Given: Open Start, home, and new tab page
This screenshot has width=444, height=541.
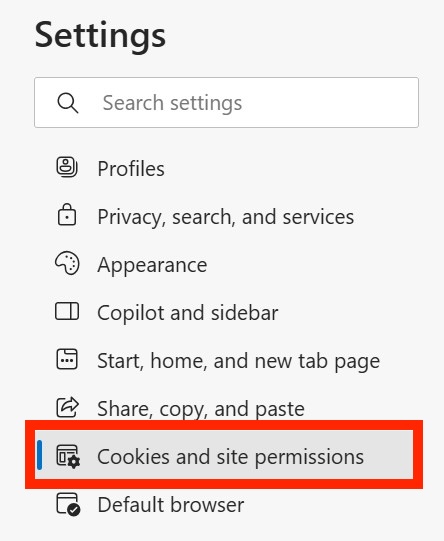Looking at the screenshot, I should click(238, 362).
